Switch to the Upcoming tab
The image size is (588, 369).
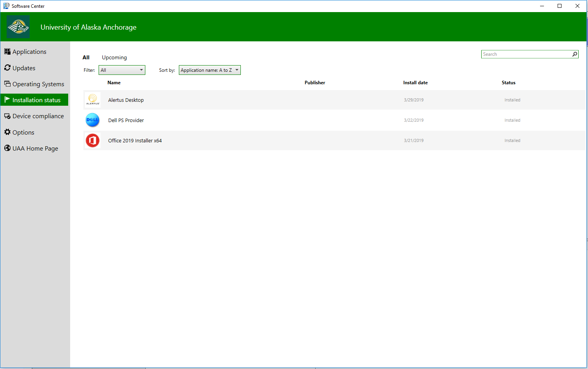pyautogui.click(x=114, y=57)
